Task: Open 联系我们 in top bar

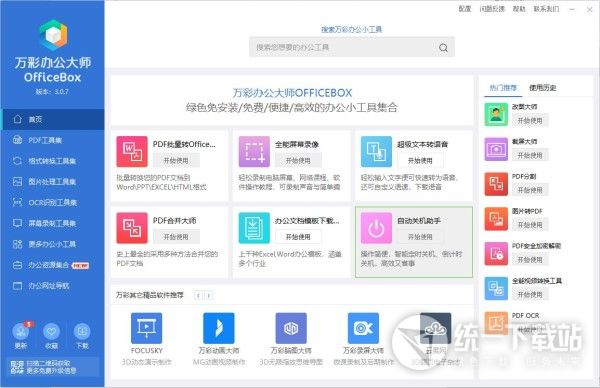Action: pos(546,9)
